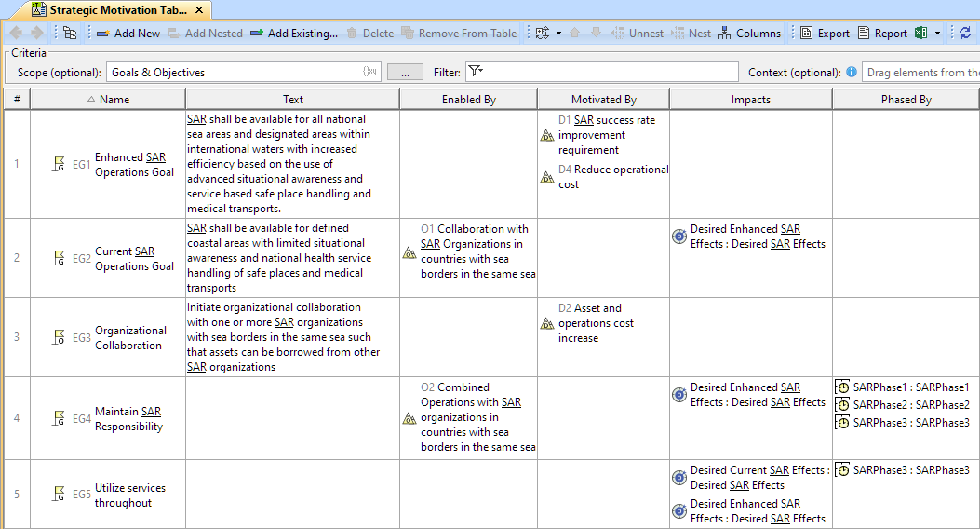
Task: Click Add Existing element button
Action: pyautogui.click(x=293, y=33)
